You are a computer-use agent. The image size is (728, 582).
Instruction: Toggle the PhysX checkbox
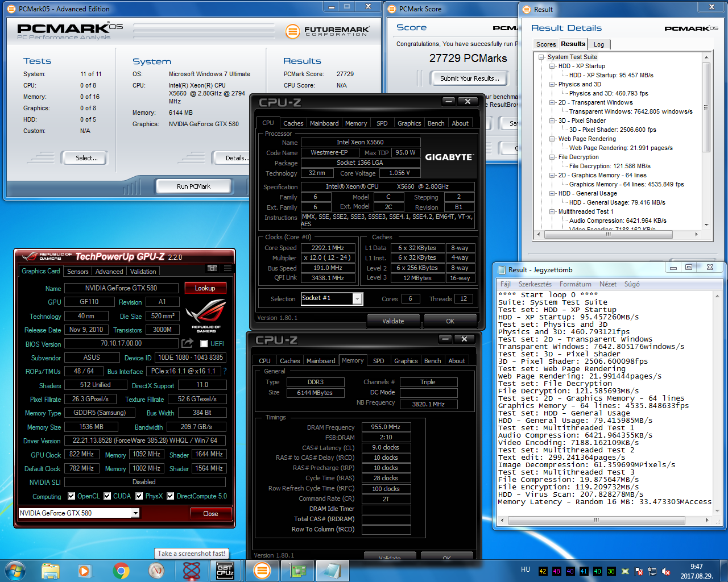139,496
